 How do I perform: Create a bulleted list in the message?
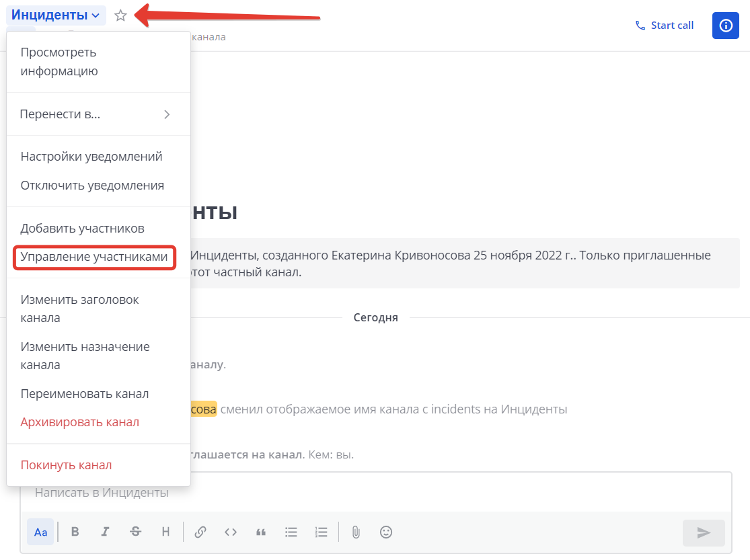pos(291,532)
